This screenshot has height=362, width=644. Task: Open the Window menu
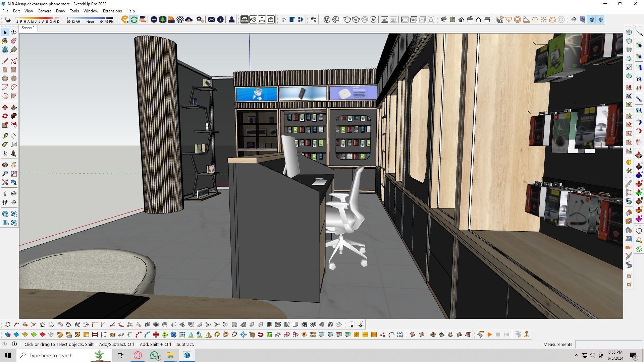91,11
